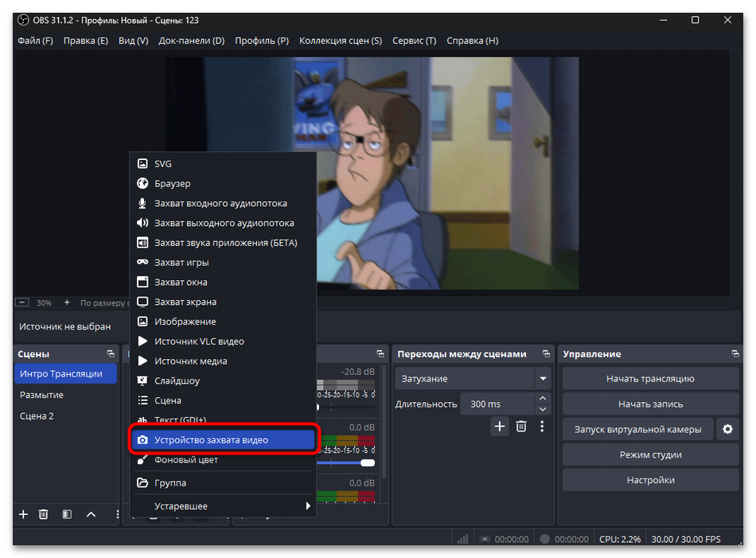Open the Вид (V) menu

tap(134, 41)
